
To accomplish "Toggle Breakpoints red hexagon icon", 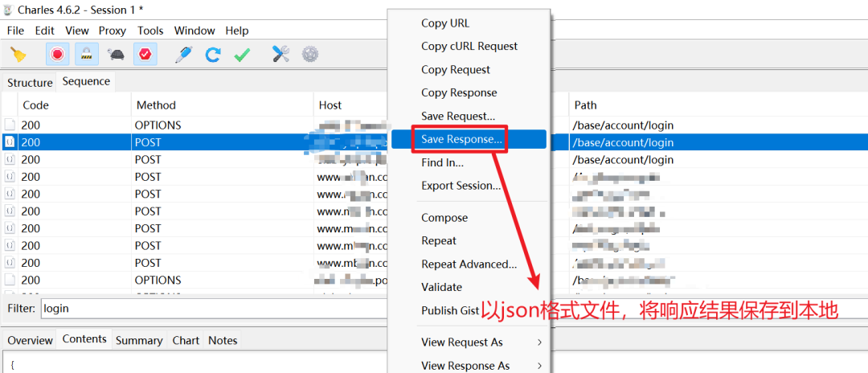I will 145,54.
